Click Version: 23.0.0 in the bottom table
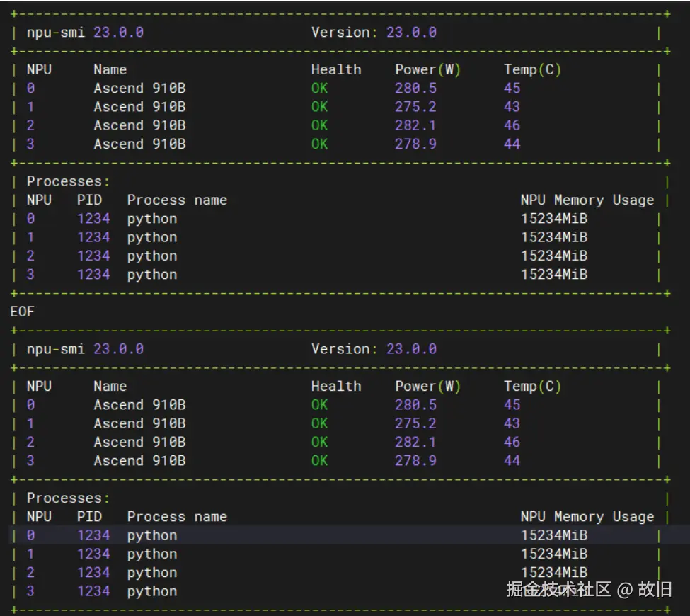This screenshot has height=616, width=690. pos(374,349)
